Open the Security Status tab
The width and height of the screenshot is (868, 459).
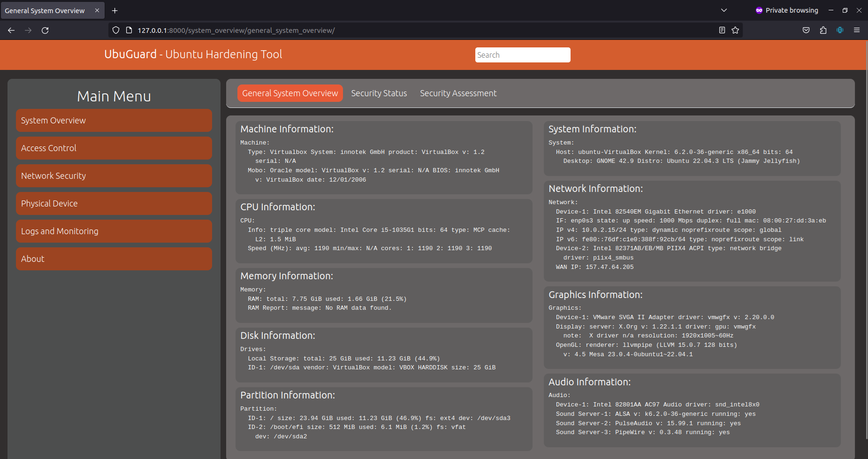[379, 93]
